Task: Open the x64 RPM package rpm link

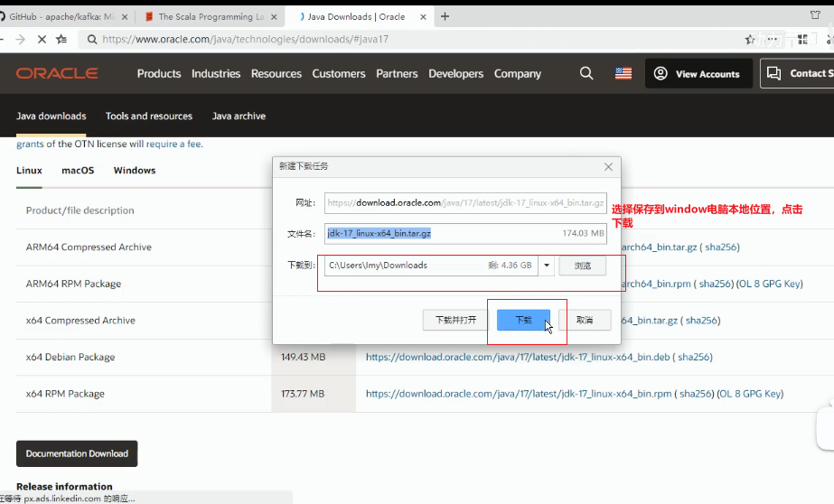Action: [x=519, y=394]
